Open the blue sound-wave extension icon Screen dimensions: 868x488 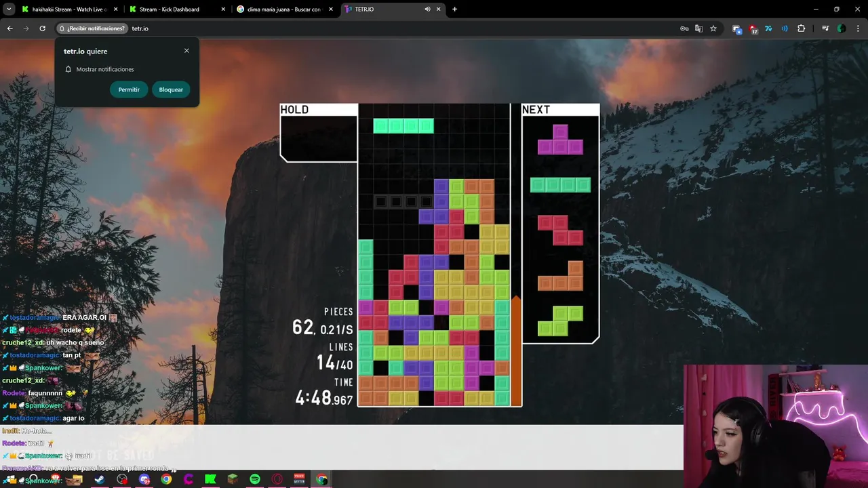785,28
